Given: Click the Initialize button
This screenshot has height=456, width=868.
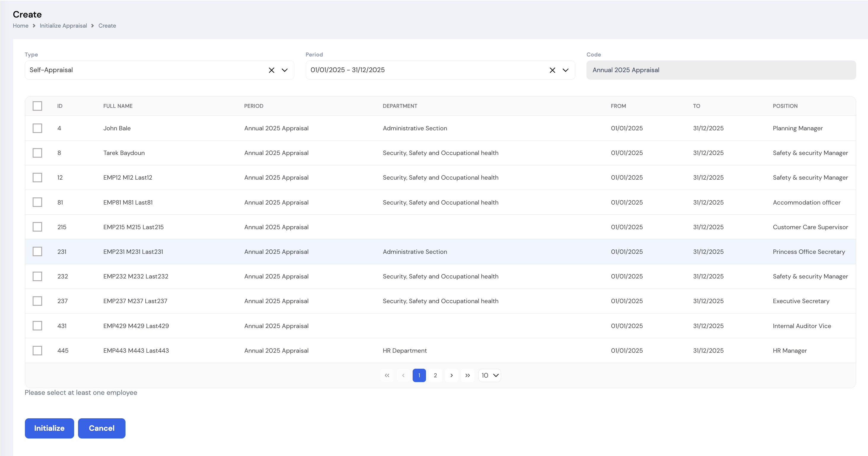Looking at the screenshot, I should point(49,428).
